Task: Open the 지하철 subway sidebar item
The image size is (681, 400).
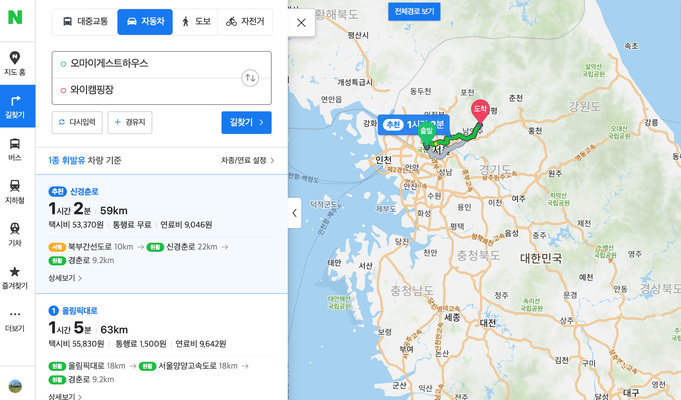Action: coord(15,192)
